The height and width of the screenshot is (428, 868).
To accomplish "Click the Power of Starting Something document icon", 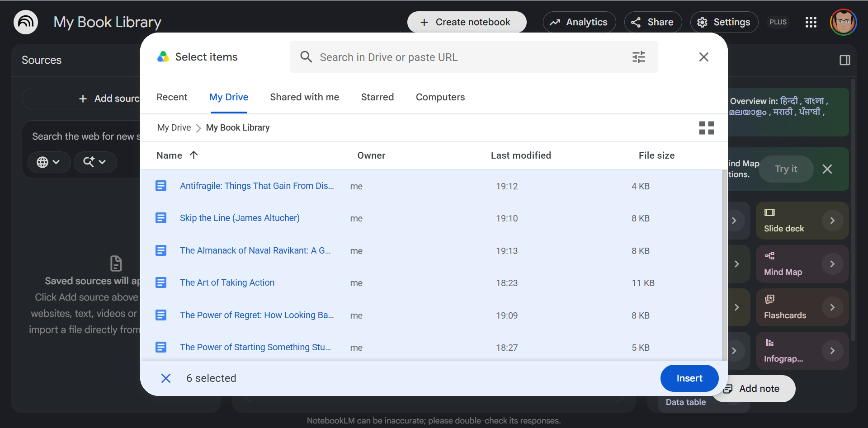I will pos(161,347).
